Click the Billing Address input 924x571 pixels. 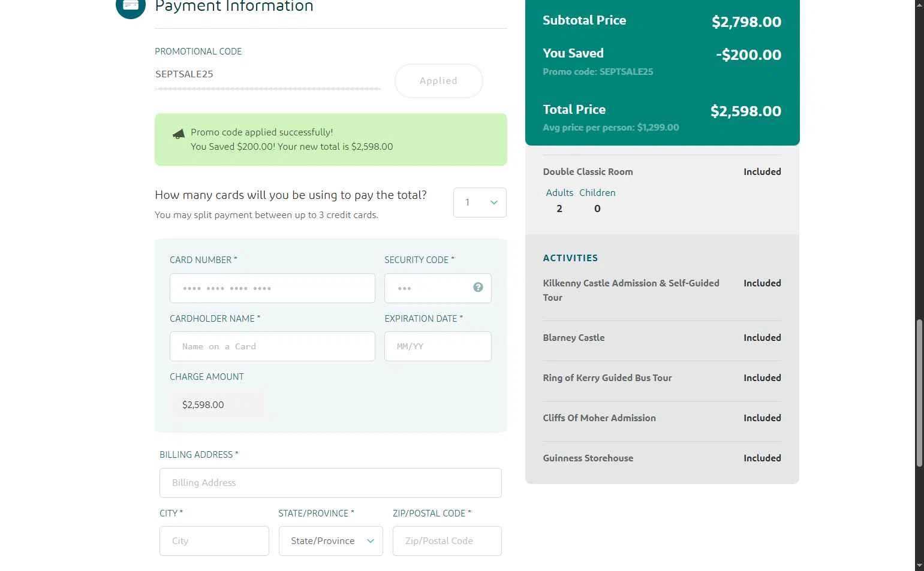coord(330,483)
